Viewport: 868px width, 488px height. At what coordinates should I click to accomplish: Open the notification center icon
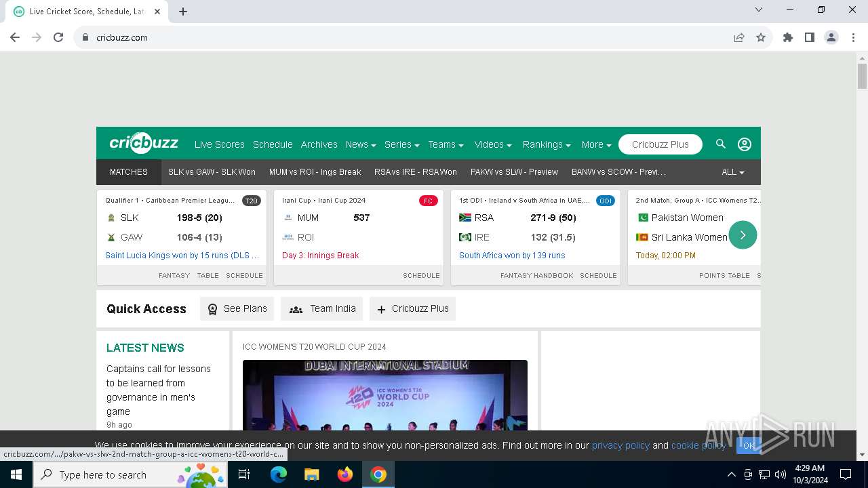click(x=846, y=474)
